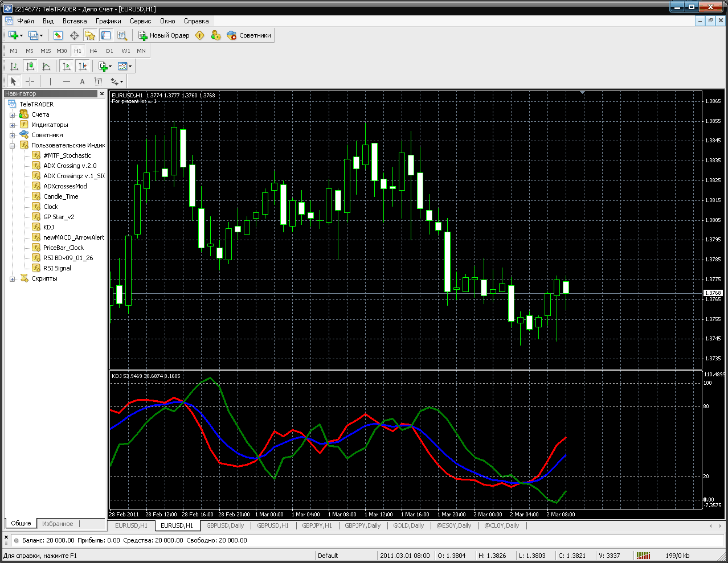Click the connection status bars icon

pyautogui.click(x=643, y=556)
